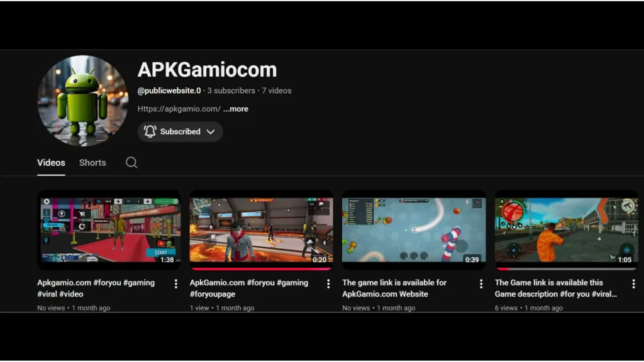Image resolution: width=644 pixels, height=362 pixels.
Task: Open the apkgamio.com website link
Action: [x=179, y=109]
